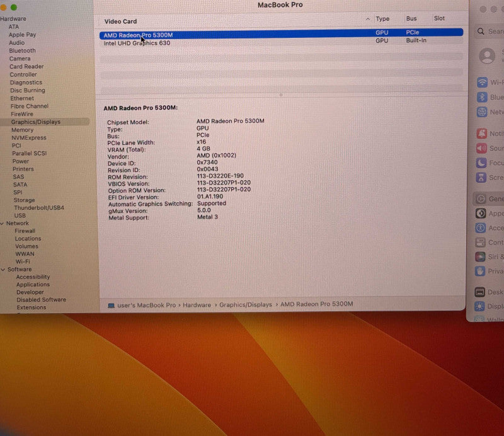
Task: Click the Video Card column header
Action: pyautogui.click(x=120, y=21)
